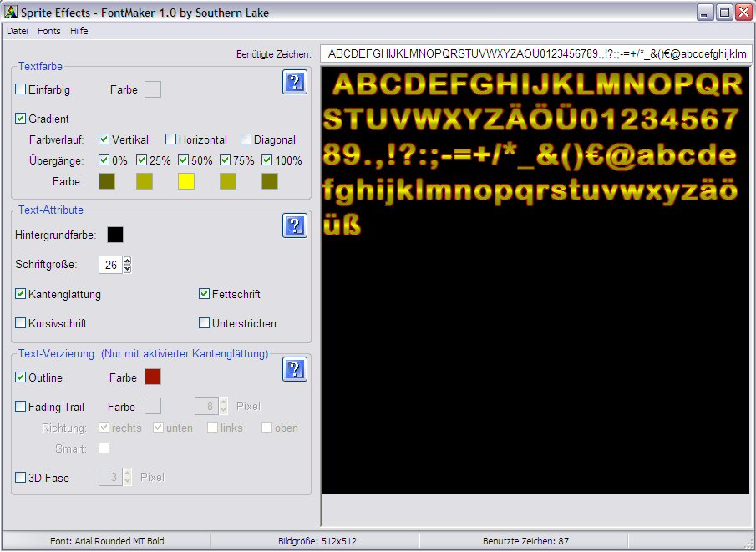Click the FontMaker app icon in title bar

[x=11, y=12]
